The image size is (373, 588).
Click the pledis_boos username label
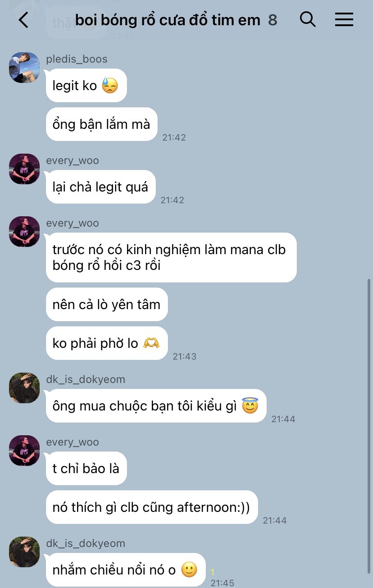(x=77, y=59)
